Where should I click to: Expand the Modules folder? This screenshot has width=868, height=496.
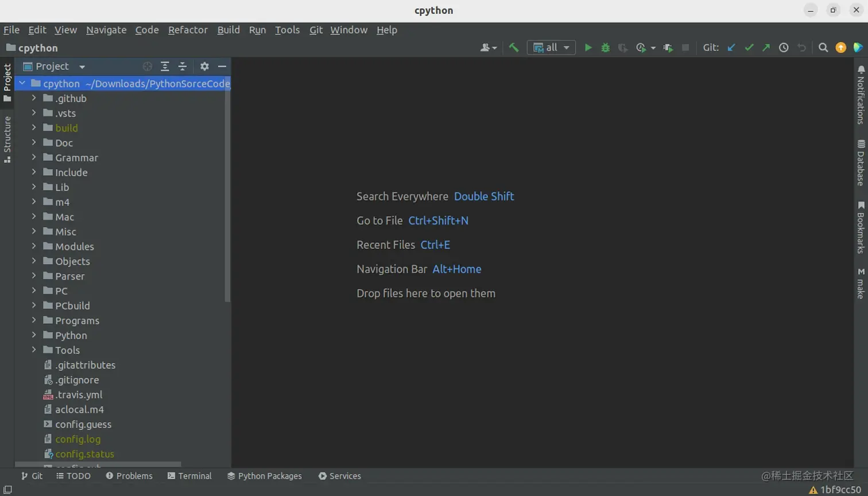[x=34, y=246]
